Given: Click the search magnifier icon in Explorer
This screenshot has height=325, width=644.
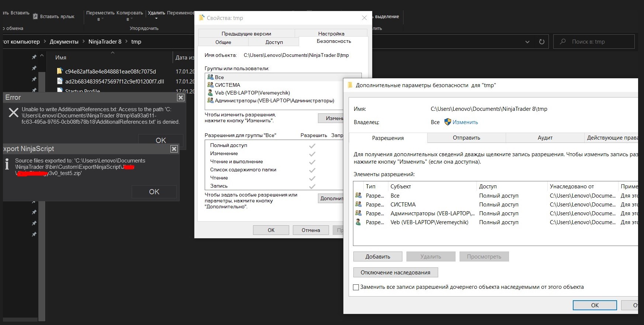Looking at the screenshot, I should [x=562, y=42].
